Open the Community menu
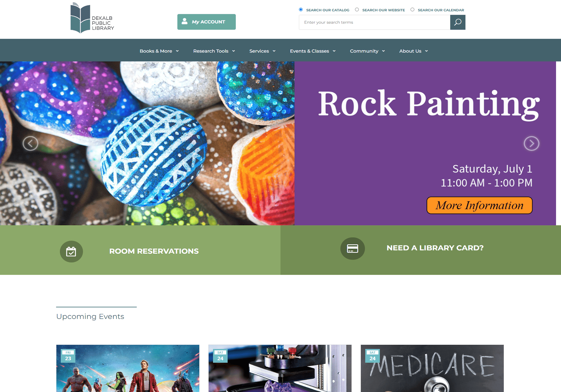This screenshot has height=392, width=561. tap(367, 51)
